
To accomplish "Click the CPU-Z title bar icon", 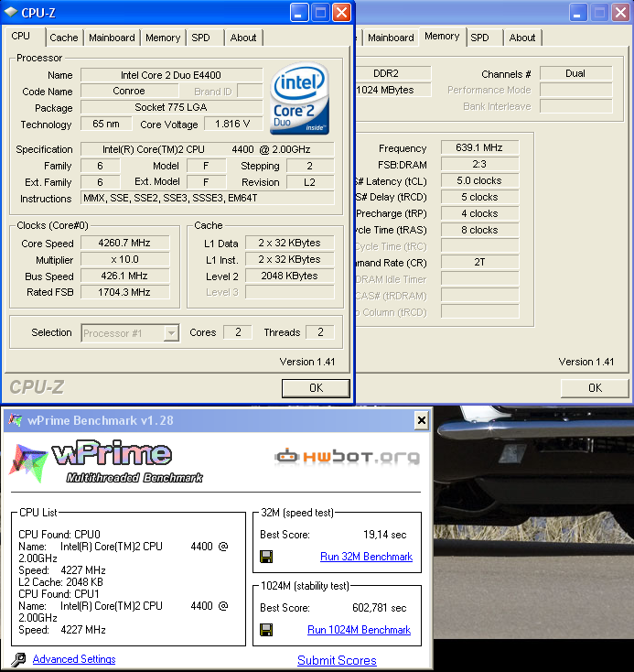I will coord(11,13).
